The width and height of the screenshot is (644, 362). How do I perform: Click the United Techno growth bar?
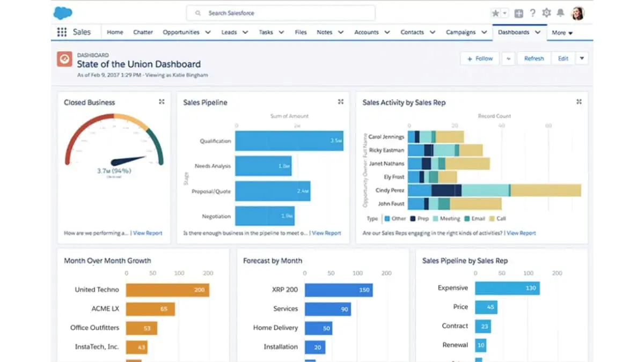(x=167, y=290)
